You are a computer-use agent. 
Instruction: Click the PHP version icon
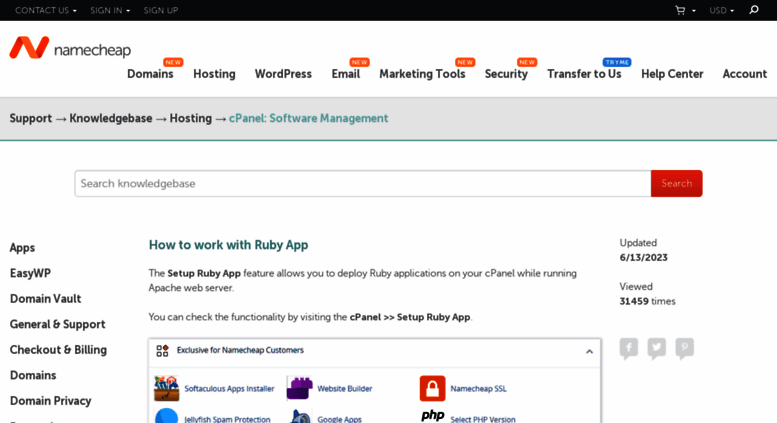tap(432, 416)
